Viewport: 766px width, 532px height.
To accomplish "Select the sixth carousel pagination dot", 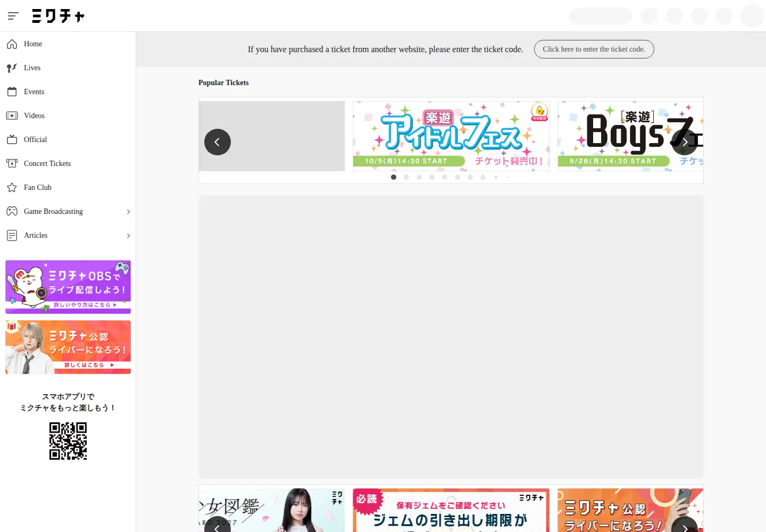I will [457, 177].
